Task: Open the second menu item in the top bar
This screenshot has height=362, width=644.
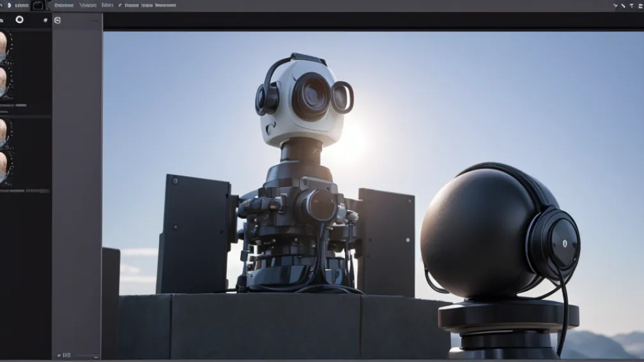Action: pos(88,5)
